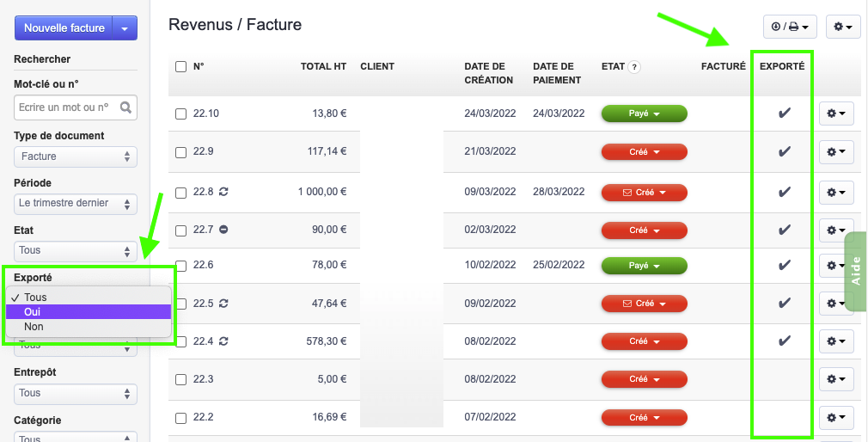The width and height of the screenshot is (868, 442).
Task: Click exported checkmark of invoice 22.8
Action: tap(784, 192)
